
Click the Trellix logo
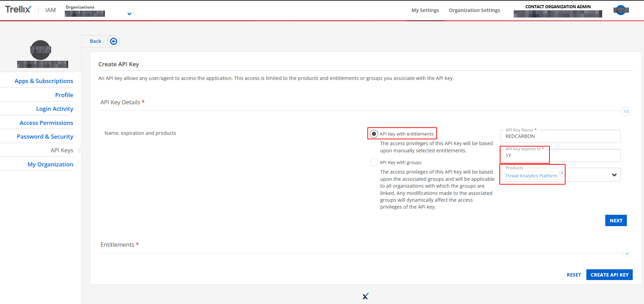point(18,10)
